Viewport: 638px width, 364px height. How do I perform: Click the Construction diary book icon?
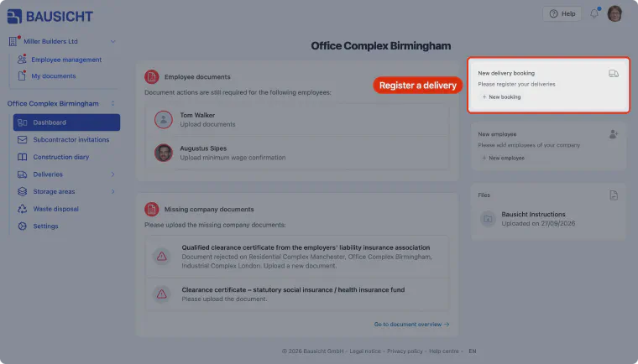pos(23,157)
